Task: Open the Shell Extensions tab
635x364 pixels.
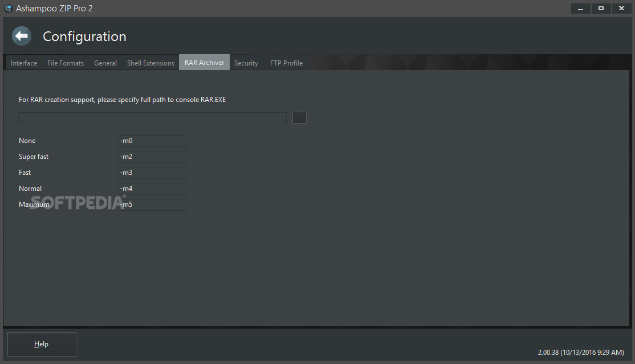Action: (150, 63)
